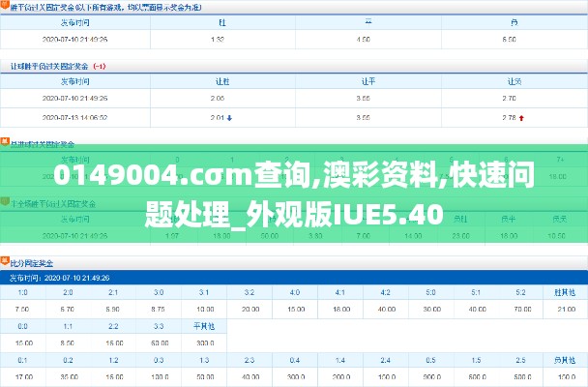Screen dimensions: 588x387
Task: Click the 1:0 score header
Action: [22, 292]
